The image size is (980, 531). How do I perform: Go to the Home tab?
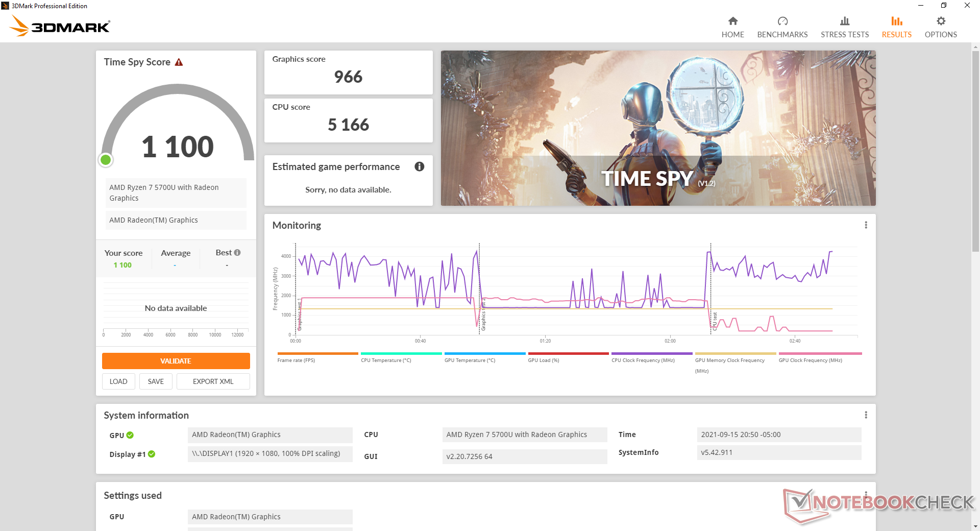(732, 27)
